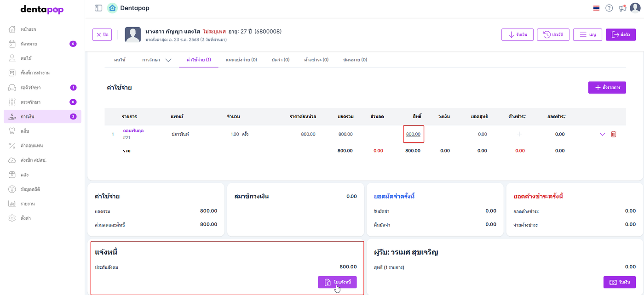Viewport: 644px width, 295px height.
Task: Select การเงิน in the sidebar
Action: pos(42,117)
